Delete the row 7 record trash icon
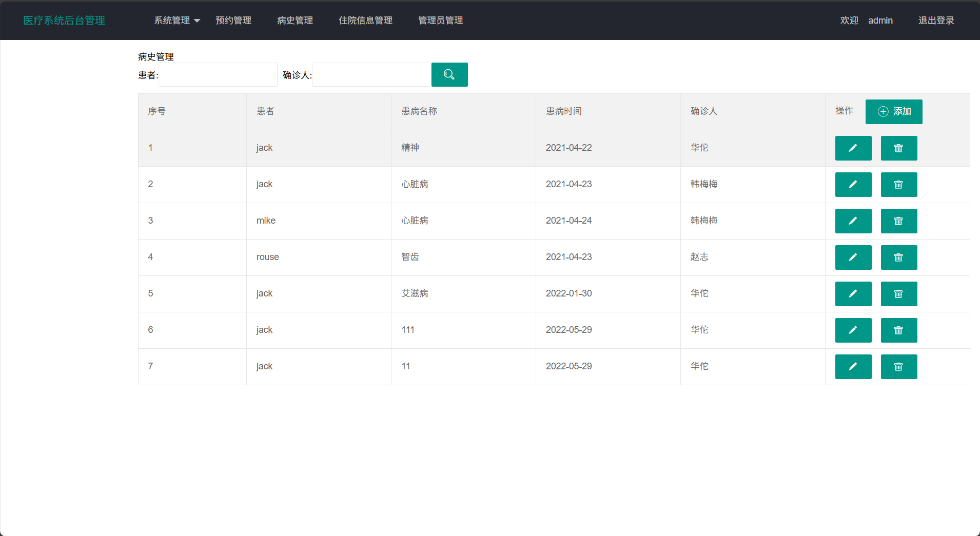This screenshot has height=536, width=980. point(898,367)
